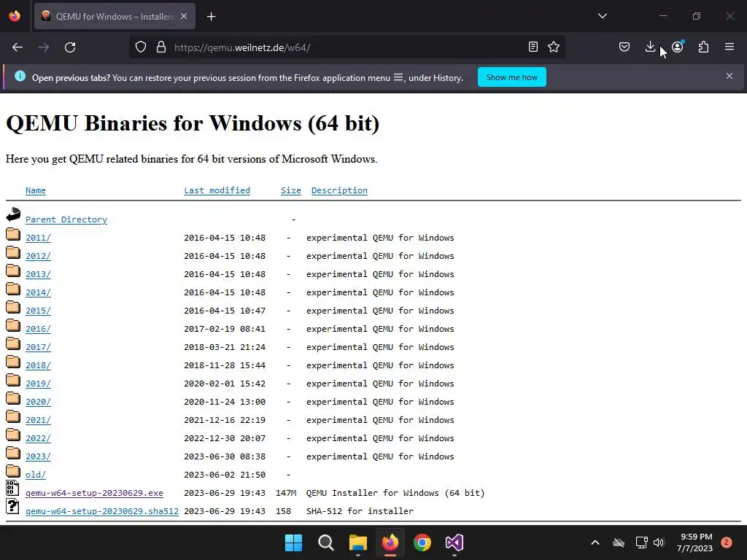This screenshot has width=747, height=560.
Task: Click the binary file icon beside exe
Action: click(x=12, y=488)
